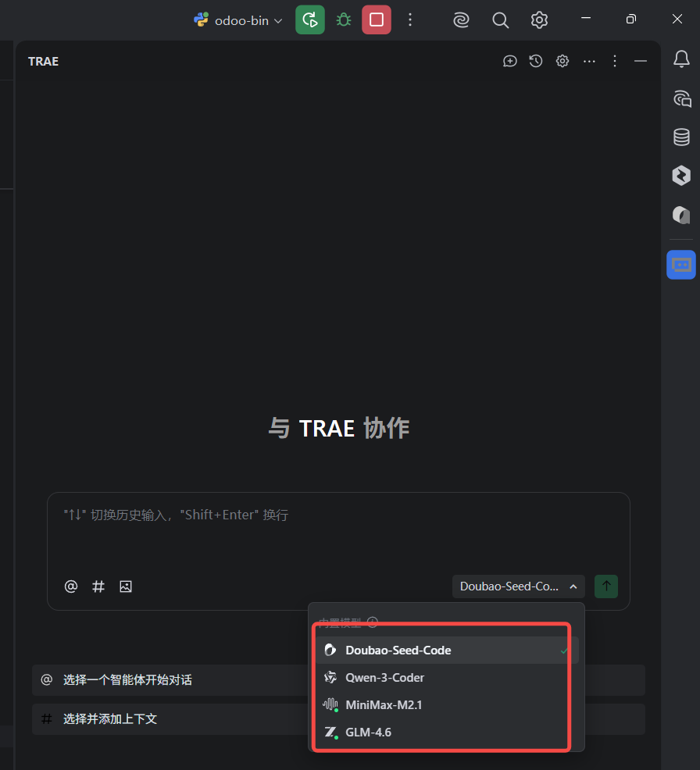700x770 pixels.
Task: Open more run actions menu
Action: click(x=410, y=20)
